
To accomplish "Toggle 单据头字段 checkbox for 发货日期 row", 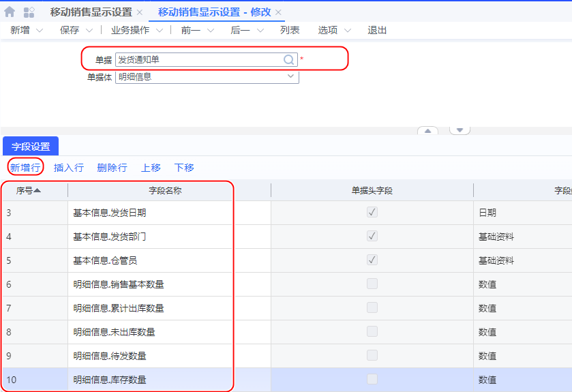I will 372,213.
